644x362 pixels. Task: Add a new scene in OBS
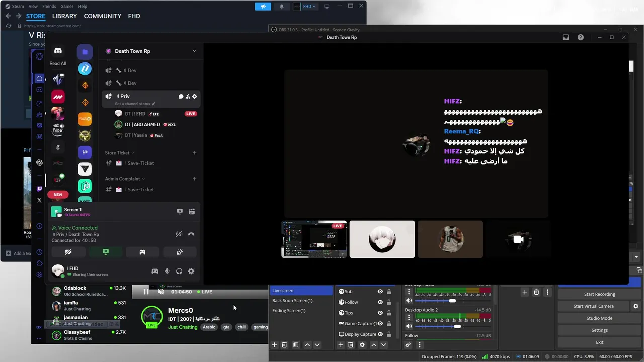click(x=274, y=345)
